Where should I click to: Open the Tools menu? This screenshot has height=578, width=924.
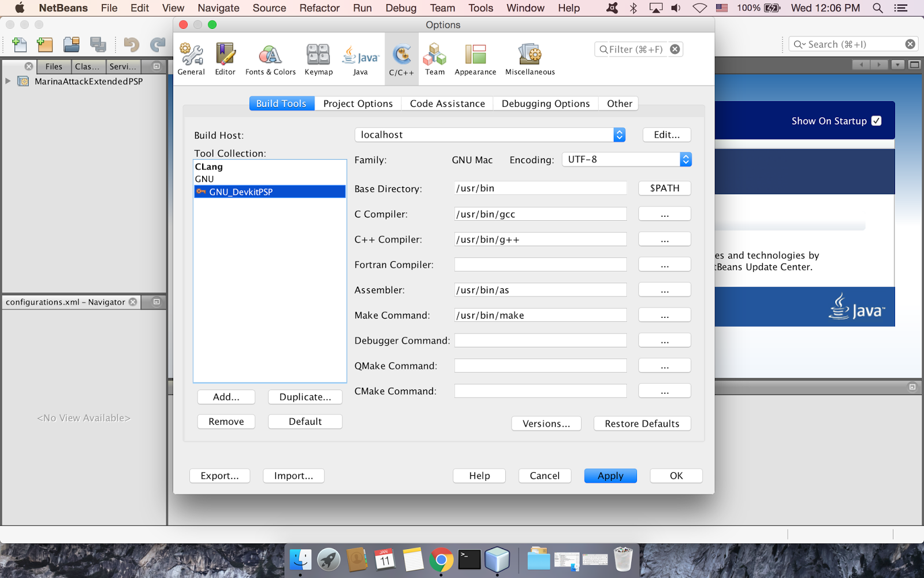(480, 8)
